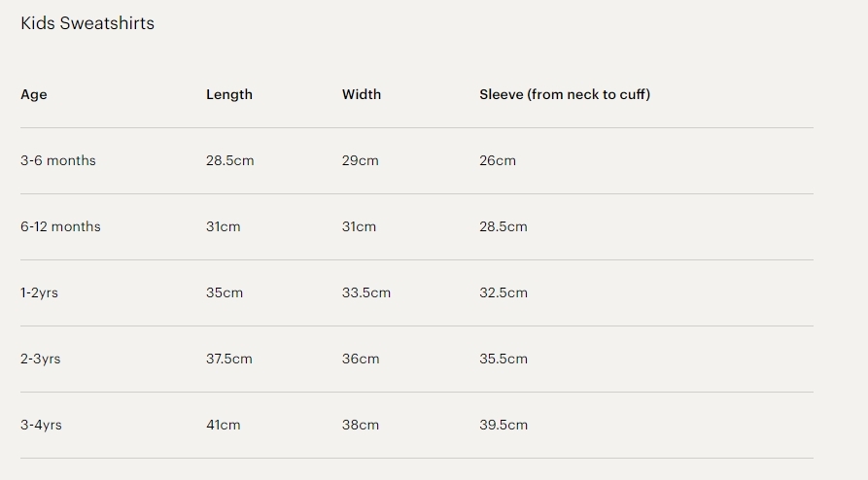Select the 36cm width value
This screenshot has width=868, height=480.
point(361,359)
